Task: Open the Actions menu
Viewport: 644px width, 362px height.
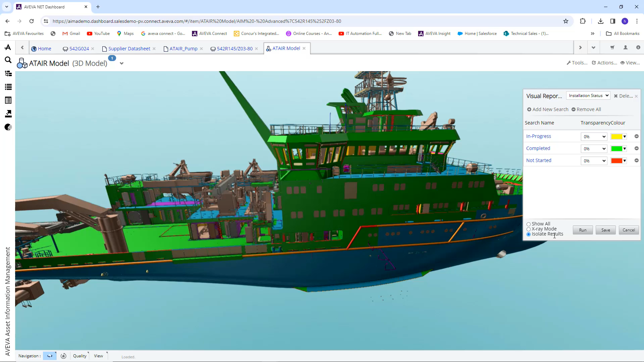Action: (x=604, y=63)
